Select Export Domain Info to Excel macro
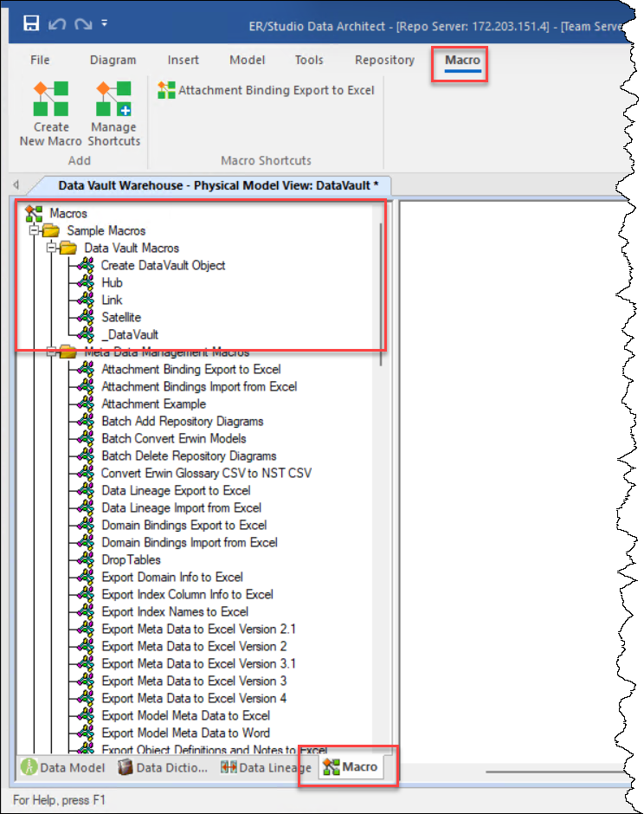Screen dimensions: 644x814 172,577
